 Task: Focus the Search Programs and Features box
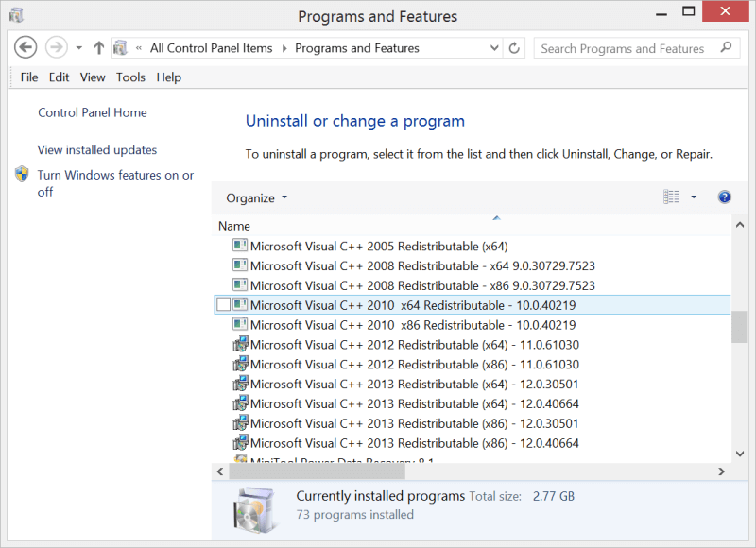click(x=636, y=48)
